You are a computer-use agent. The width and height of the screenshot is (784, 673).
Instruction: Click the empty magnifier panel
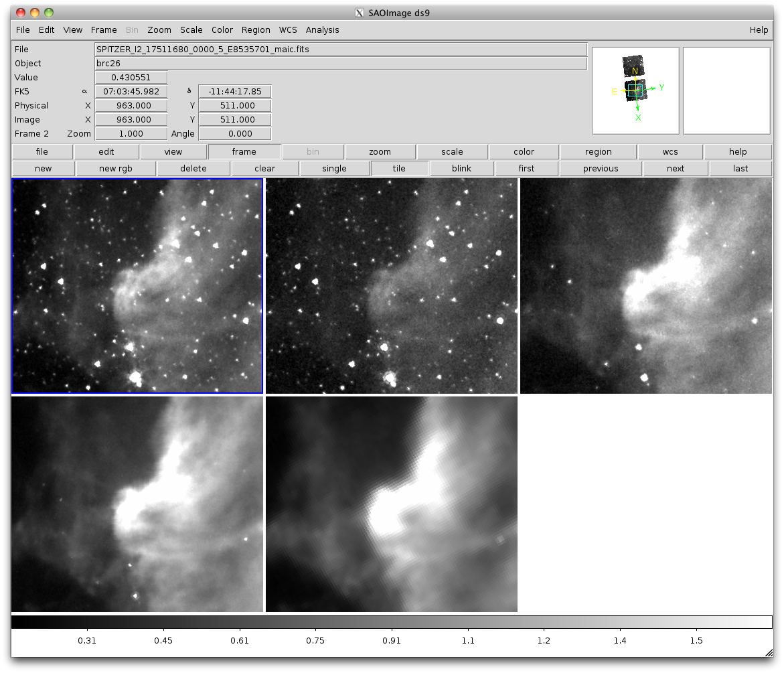726,90
